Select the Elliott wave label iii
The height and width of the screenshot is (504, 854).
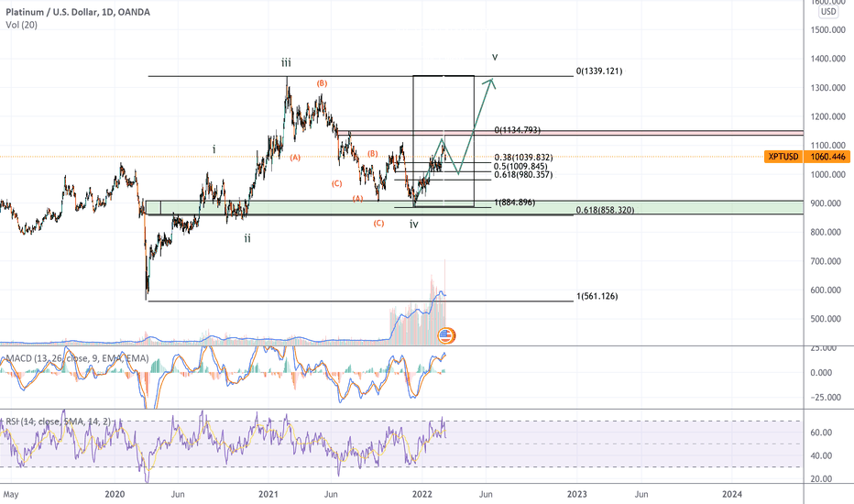(x=286, y=62)
